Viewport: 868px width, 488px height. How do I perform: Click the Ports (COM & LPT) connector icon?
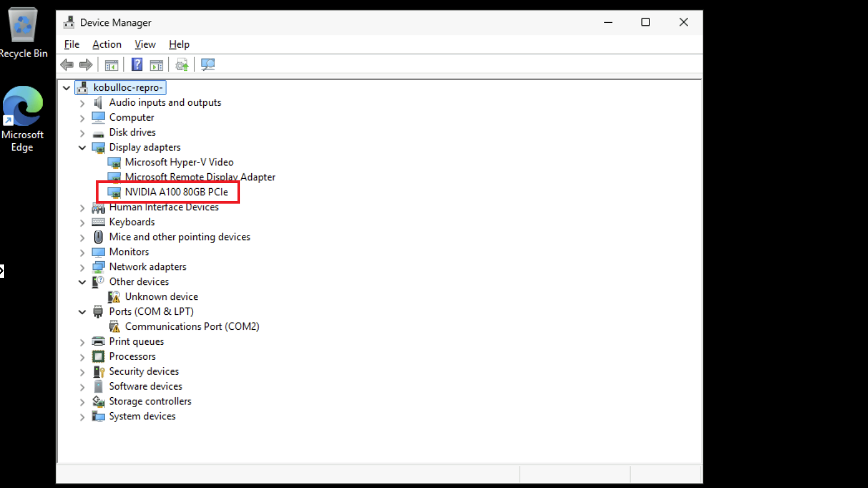pyautogui.click(x=98, y=312)
